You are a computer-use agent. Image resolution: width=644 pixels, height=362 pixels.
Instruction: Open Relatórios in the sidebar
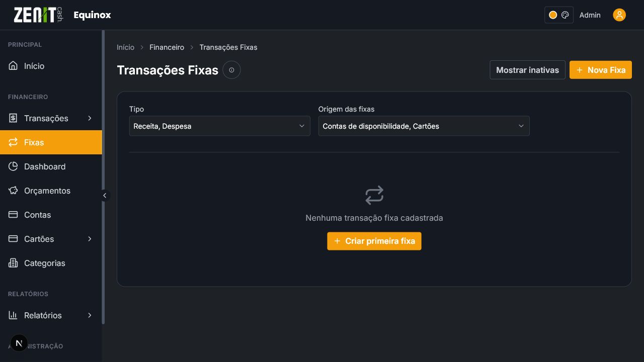click(51, 315)
